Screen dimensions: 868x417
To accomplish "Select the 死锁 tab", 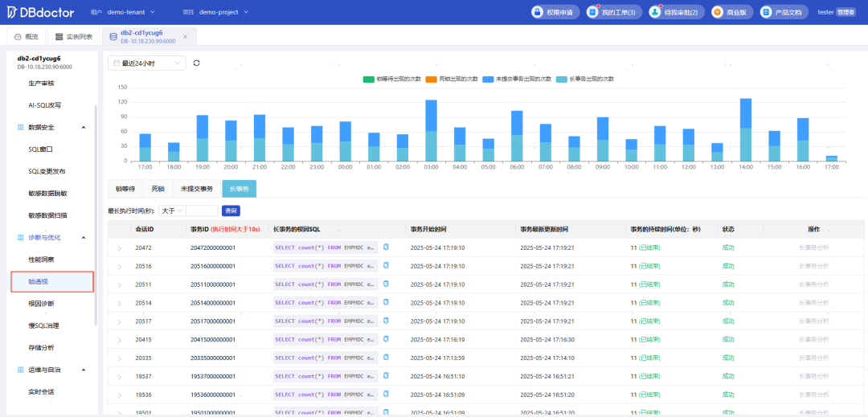I will click(x=158, y=189).
